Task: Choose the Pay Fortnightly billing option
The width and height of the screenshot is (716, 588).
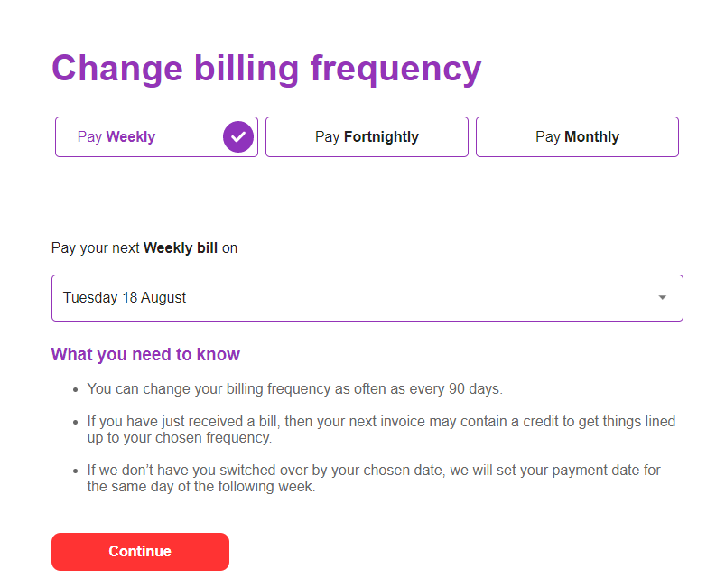Action: click(x=367, y=136)
